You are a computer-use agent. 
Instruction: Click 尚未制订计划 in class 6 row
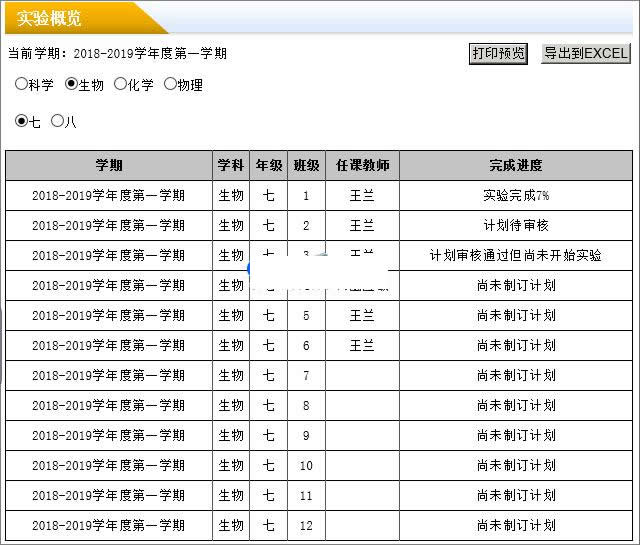(x=516, y=345)
